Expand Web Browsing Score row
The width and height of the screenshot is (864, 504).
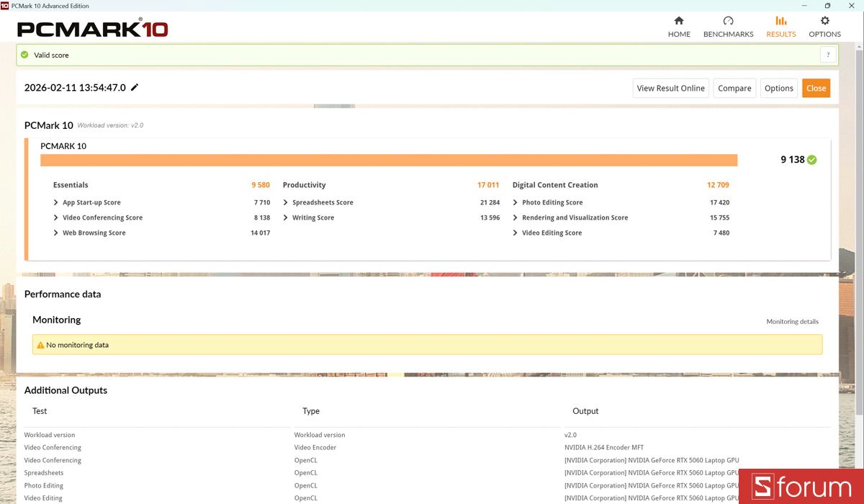pyautogui.click(x=56, y=233)
